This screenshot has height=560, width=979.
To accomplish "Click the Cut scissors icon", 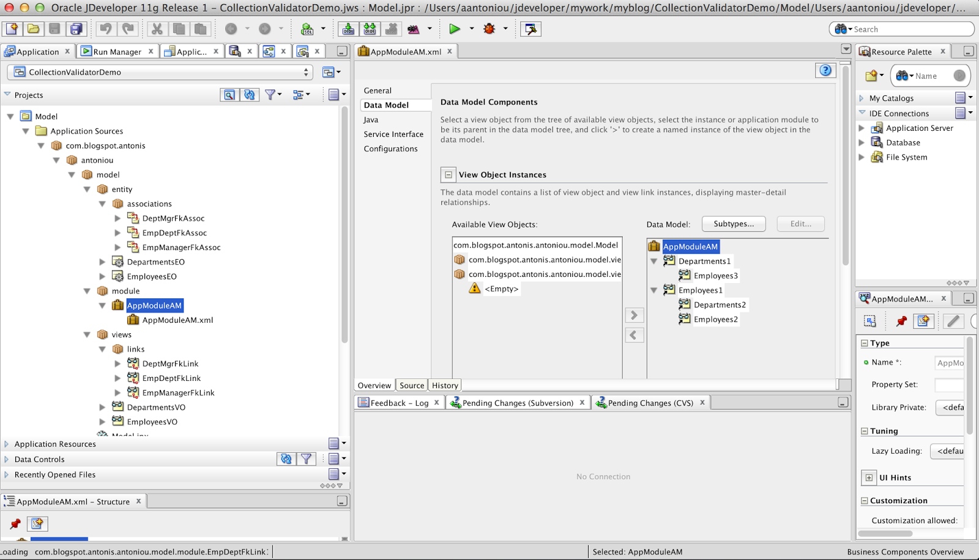I will pos(157,29).
